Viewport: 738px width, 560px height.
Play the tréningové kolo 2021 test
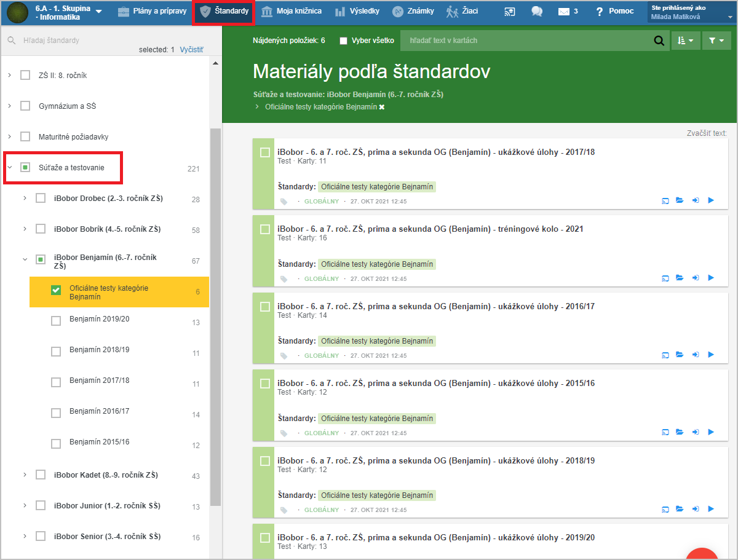point(711,278)
